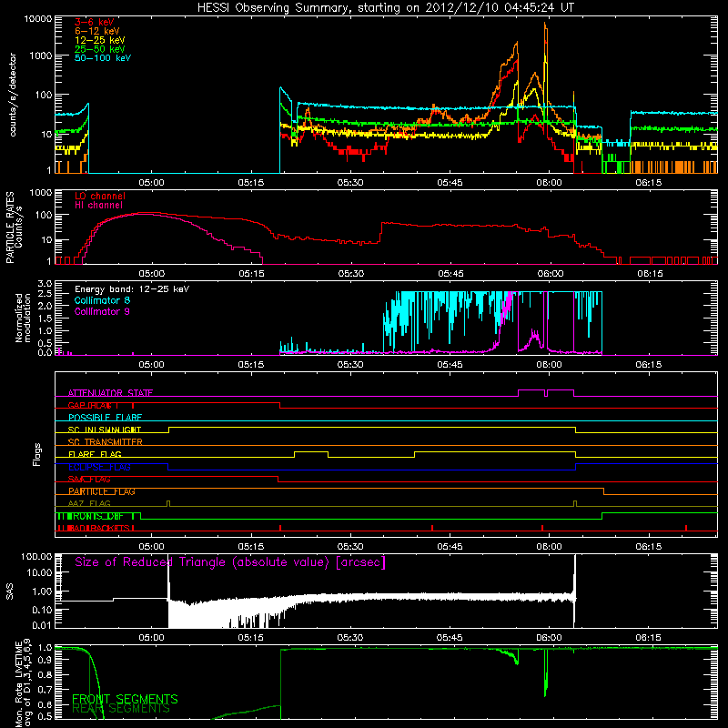Click the PARTICLE RATES Counts/s axis title
The image size is (728, 728).
click(x=14, y=227)
